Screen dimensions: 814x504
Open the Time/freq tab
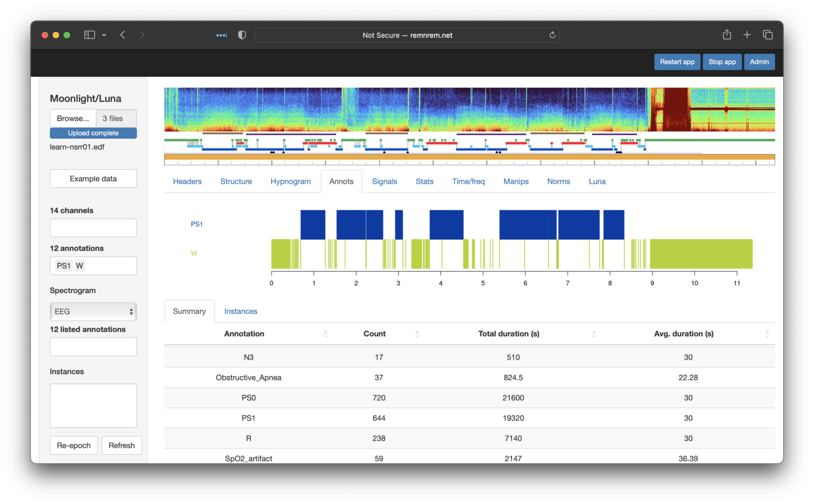coord(468,181)
